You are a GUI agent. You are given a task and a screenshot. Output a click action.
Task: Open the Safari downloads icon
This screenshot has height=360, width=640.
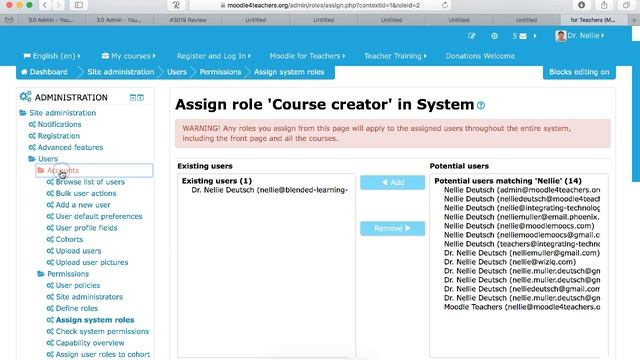(x=582, y=5)
